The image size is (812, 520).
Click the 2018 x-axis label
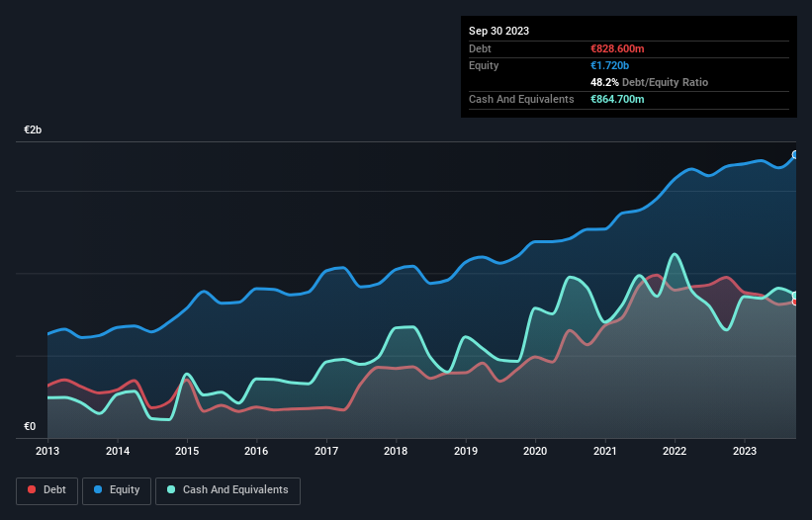pos(396,451)
